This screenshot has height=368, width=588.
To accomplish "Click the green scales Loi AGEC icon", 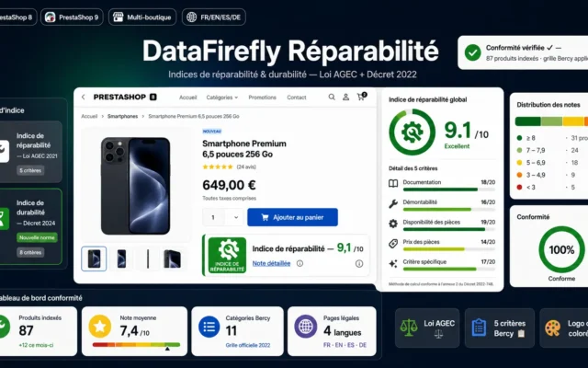I will [x=409, y=328].
